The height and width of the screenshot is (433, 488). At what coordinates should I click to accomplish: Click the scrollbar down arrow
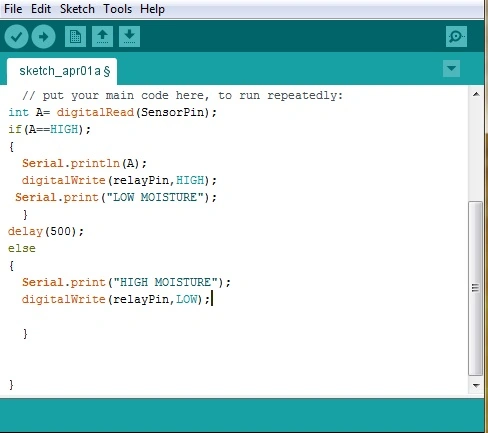[476, 386]
